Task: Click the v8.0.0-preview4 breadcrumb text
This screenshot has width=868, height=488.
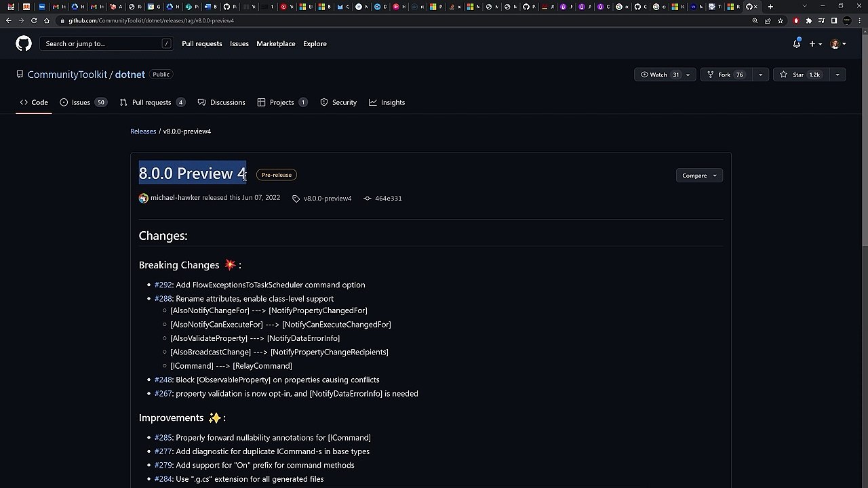Action: tap(187, 131)
